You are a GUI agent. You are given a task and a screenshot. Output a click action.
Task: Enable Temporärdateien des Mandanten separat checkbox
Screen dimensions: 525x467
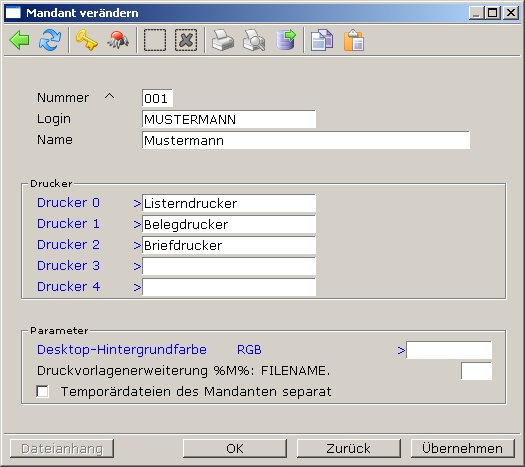coord(43,391)
